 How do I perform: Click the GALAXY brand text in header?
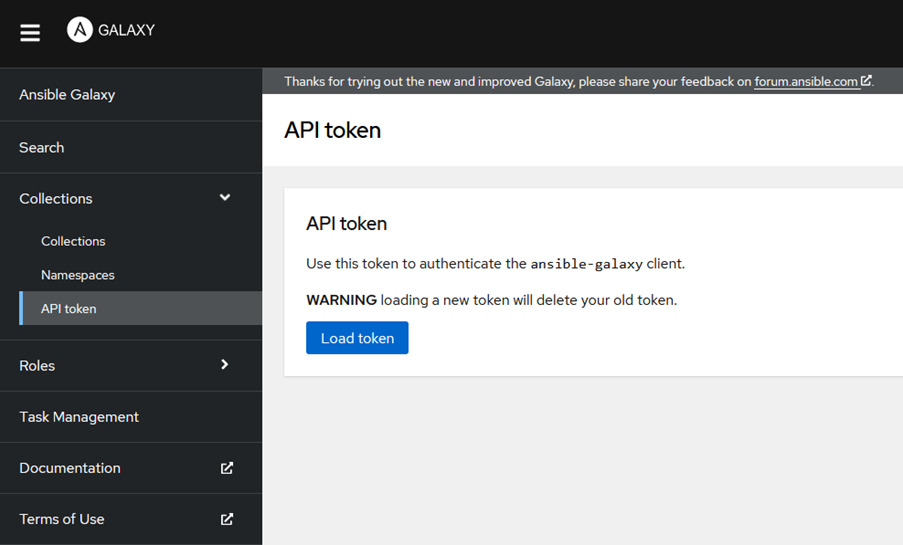(x=126, y=30)
